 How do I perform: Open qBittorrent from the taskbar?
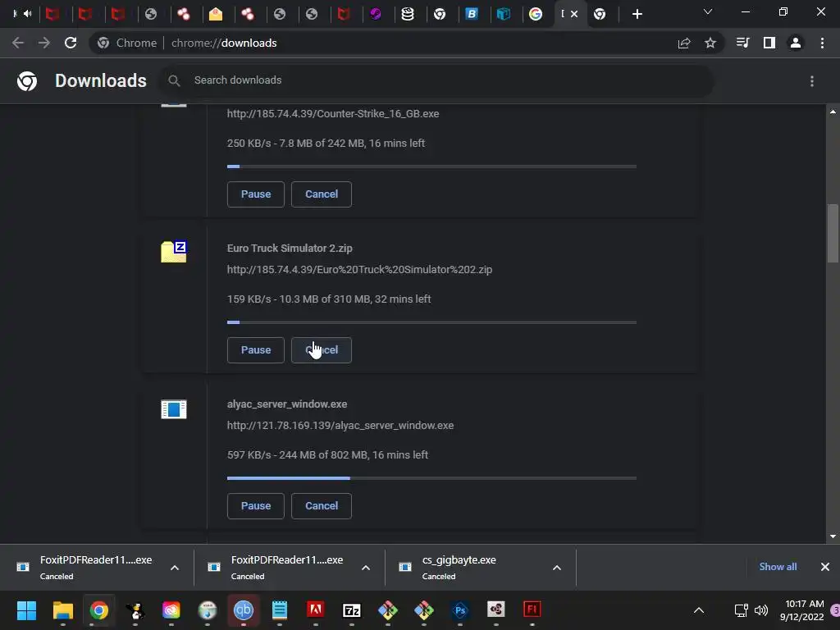click(x=243, y=610)
